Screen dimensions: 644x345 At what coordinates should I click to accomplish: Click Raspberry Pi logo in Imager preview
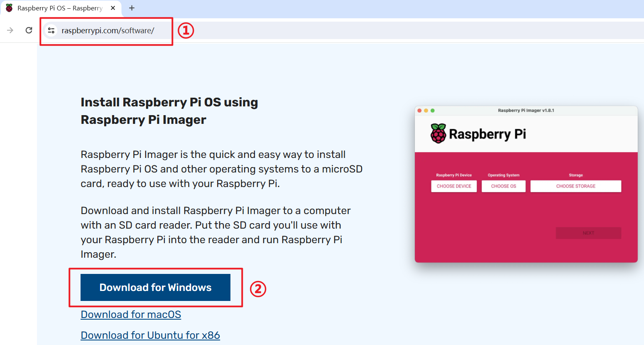point(478,134)
